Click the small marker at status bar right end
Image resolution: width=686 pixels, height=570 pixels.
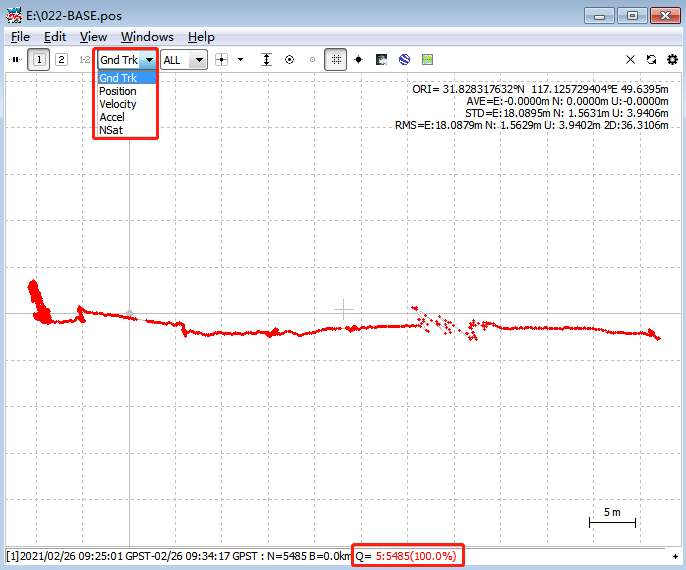click(676, 556)
